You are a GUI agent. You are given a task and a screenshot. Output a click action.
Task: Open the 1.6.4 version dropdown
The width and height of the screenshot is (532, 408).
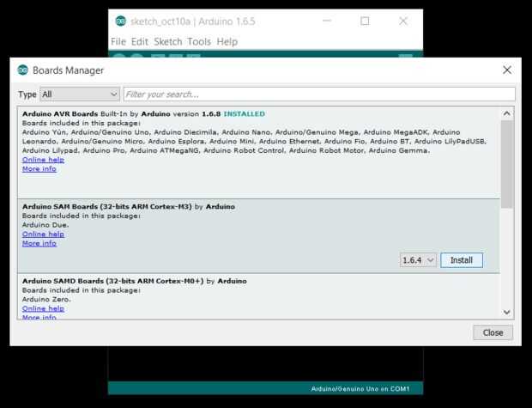pos(418,260)
